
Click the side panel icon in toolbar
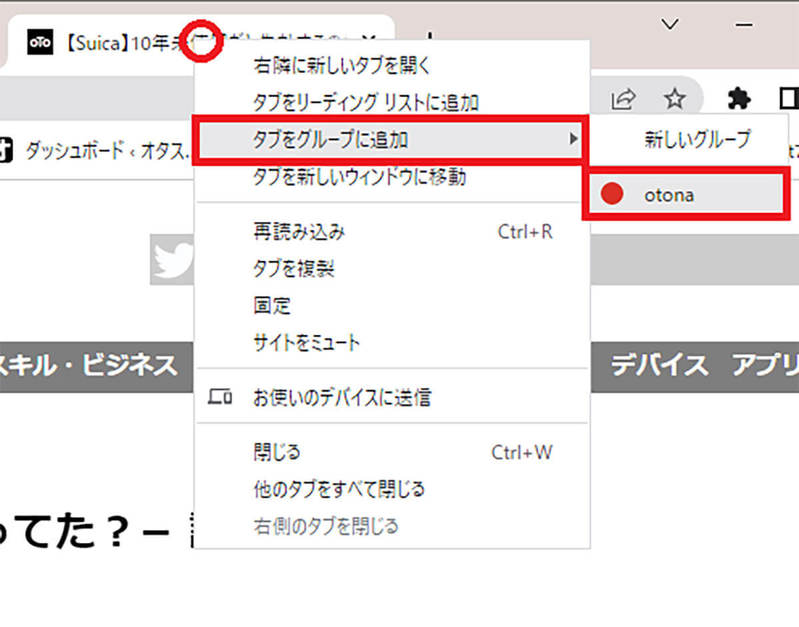[x=789, y=98]
